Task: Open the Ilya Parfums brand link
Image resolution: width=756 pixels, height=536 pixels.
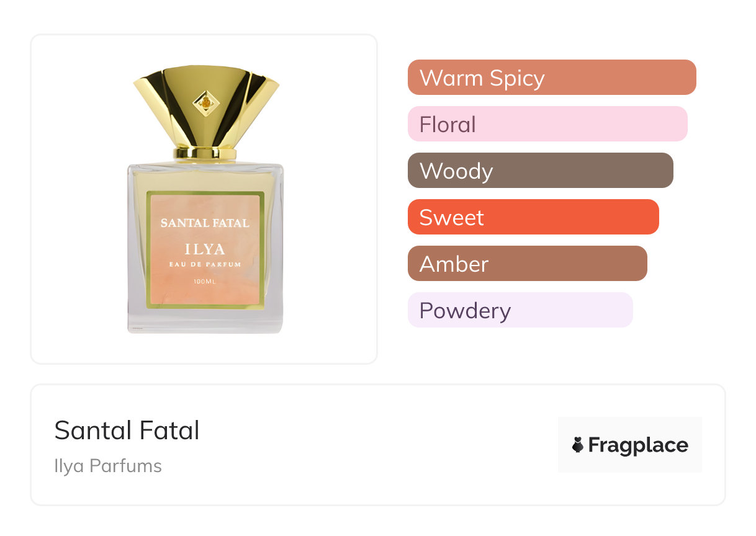Action: [x=108, y=466]
